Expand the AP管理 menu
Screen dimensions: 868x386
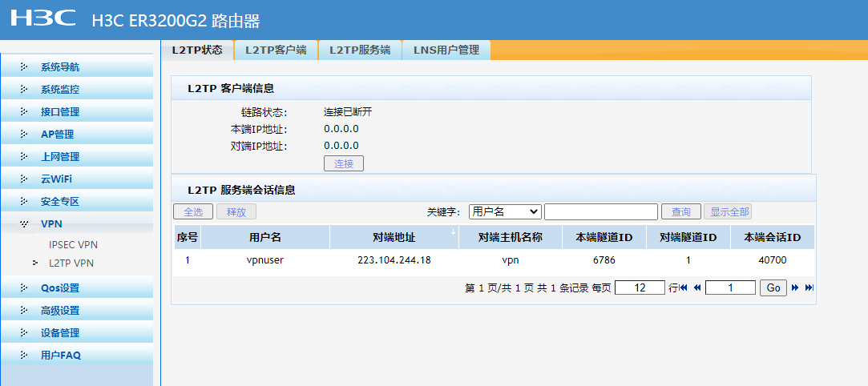(76, 135)
